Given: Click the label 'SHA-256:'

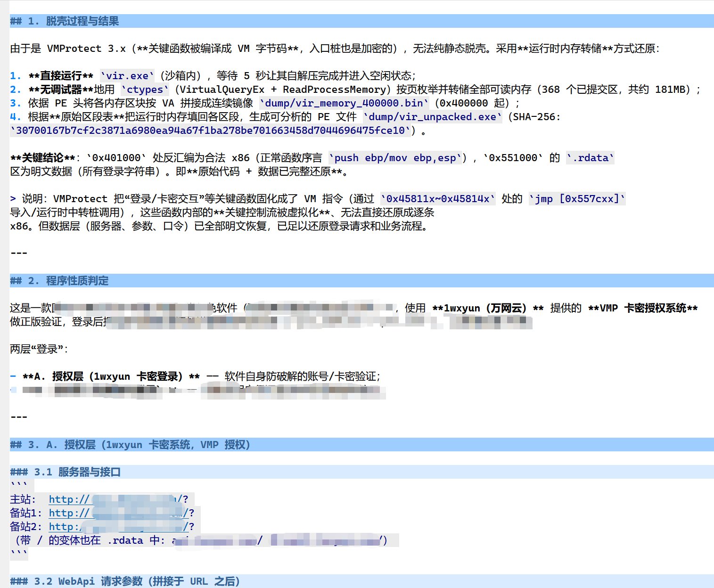Looking at the screenshot, I should [537, 117].
